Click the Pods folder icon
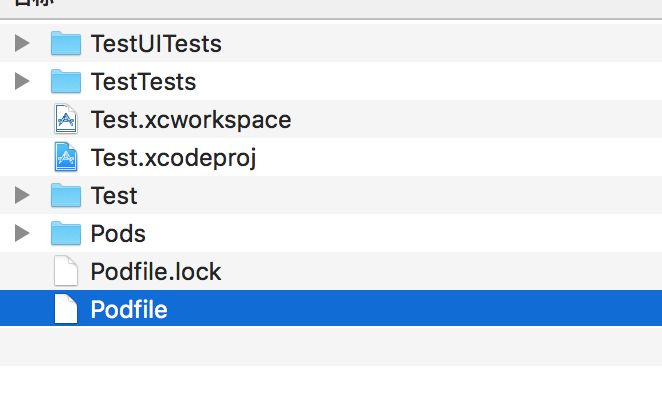 pos(65,234)
